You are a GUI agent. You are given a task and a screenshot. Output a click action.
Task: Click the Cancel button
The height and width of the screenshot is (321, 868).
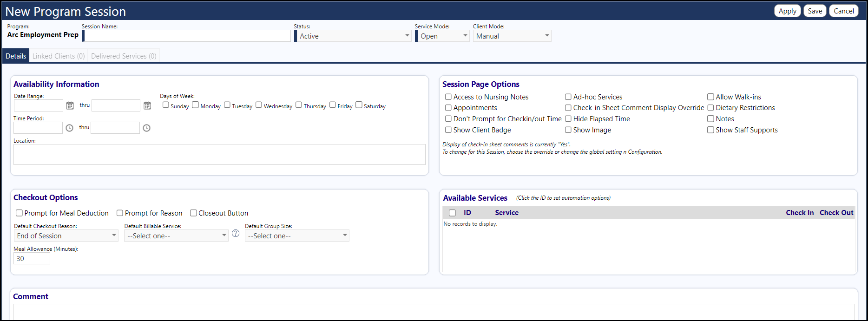[844, 11]
